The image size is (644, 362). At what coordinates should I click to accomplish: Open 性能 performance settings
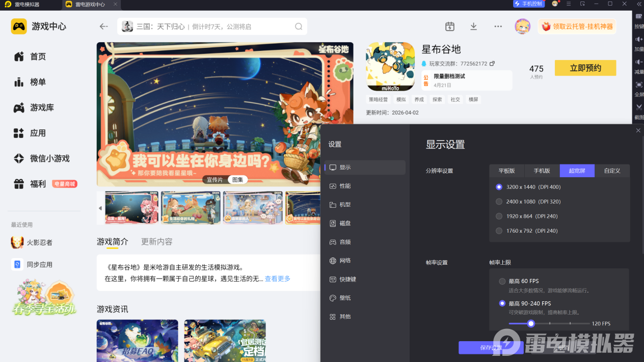click(x=365, y=186)
